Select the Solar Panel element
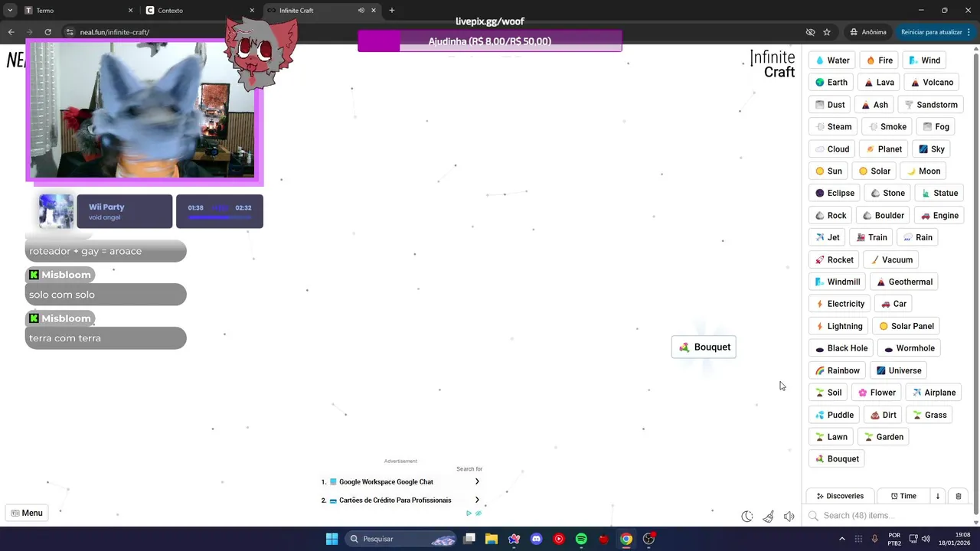Screen dimensions: 980x551 [906, 326]
